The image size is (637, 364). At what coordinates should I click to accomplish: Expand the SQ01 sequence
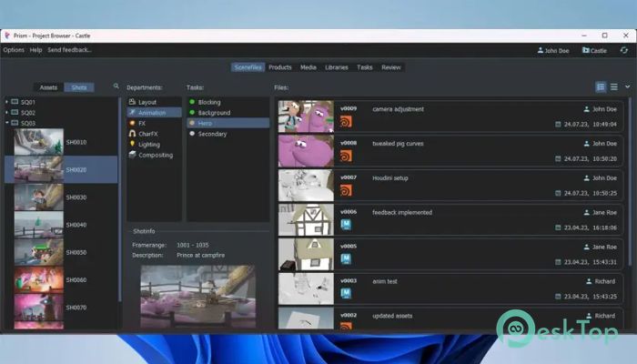(x=6, y=102)
